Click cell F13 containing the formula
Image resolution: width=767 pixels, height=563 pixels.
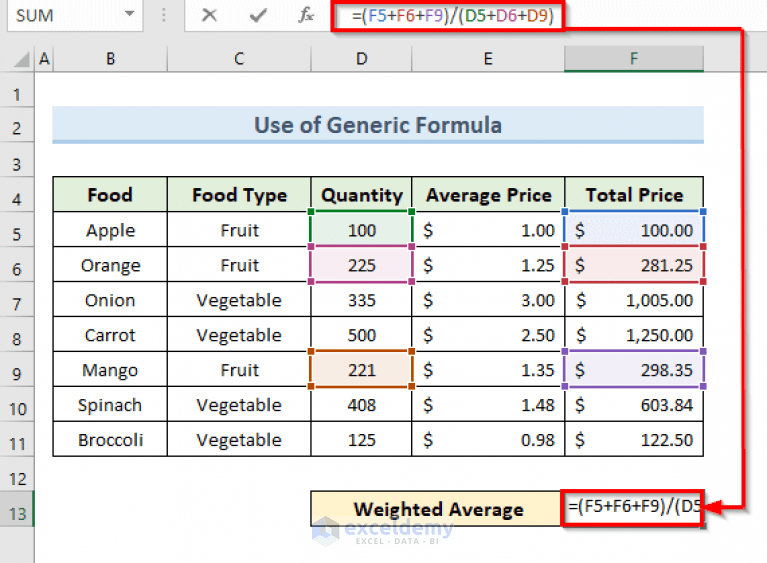click(633, 507)
